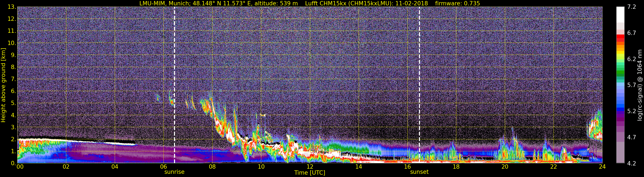Click height axis tick '1.'
The height and width of the screenshot is (177, 644).
(13, 151)
